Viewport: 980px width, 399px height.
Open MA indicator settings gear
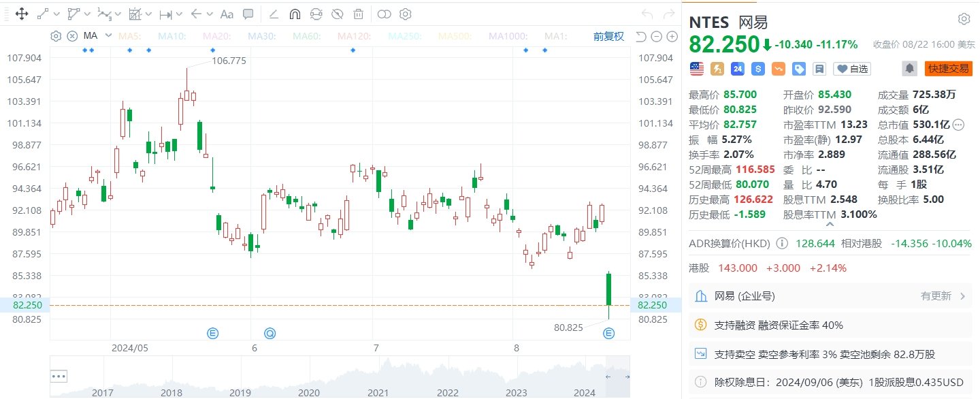(x=56, y=36)
